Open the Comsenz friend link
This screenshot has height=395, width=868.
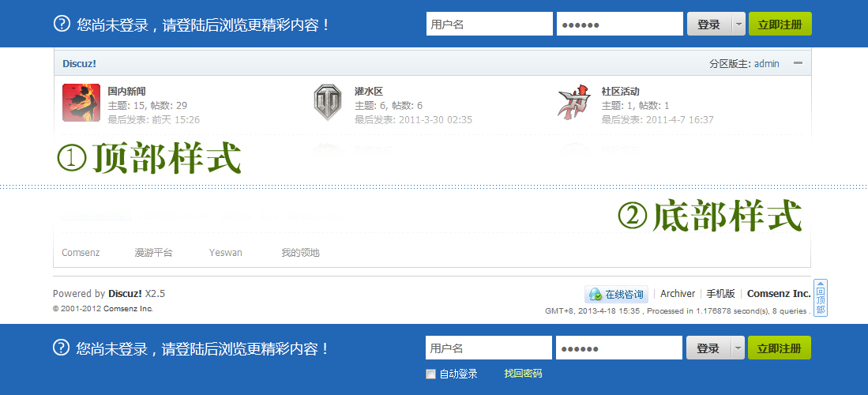tap(81, 253)
